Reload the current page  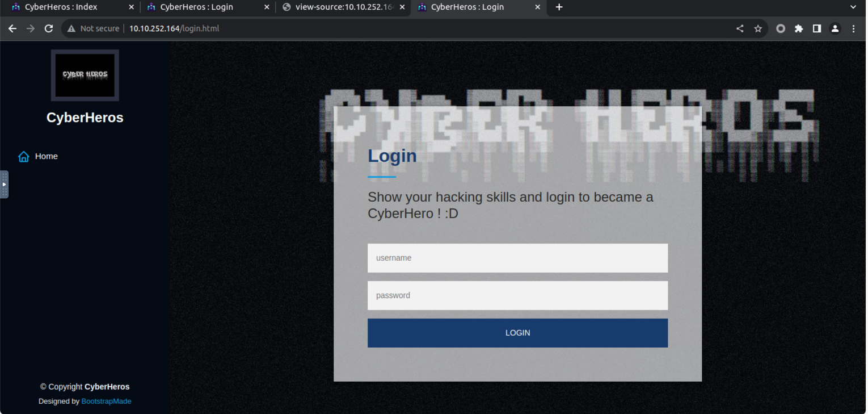[x=49, y=28]
